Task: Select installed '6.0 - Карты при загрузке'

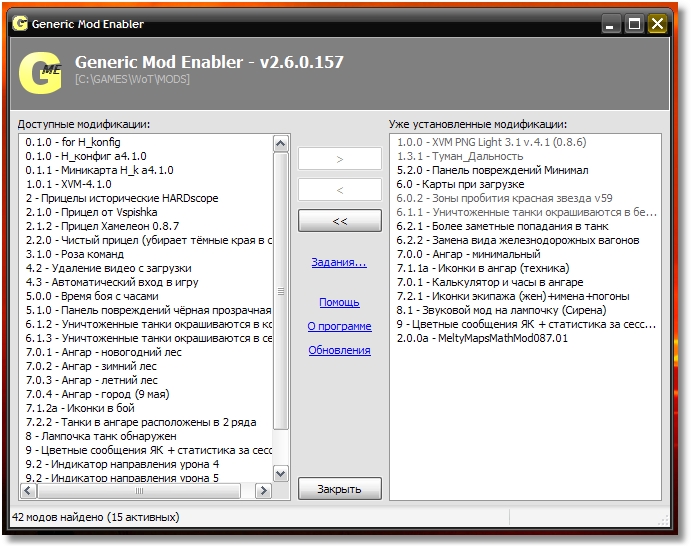Action: (460, 184)
